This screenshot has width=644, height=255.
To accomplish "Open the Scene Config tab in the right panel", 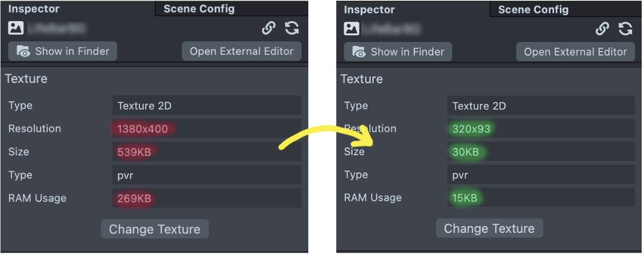I will (533, 9).
